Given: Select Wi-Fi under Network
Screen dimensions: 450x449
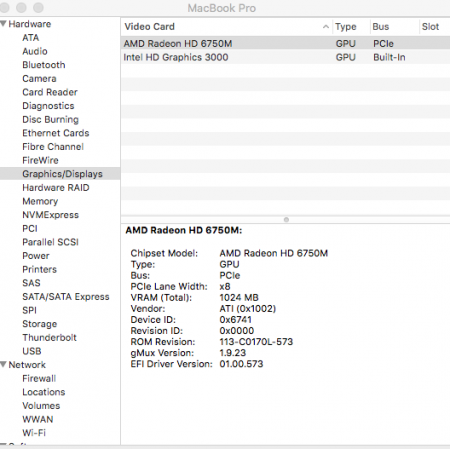Looking at the screenshot, I should (x=34, y=433).
